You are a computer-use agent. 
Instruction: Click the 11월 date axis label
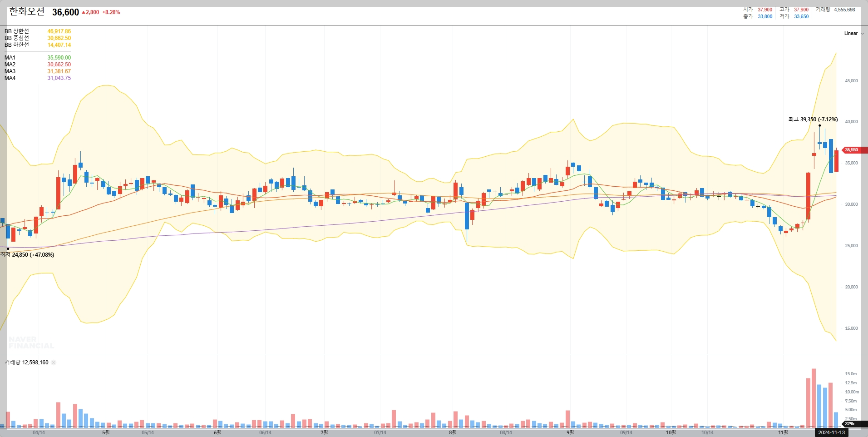point(783,433)
